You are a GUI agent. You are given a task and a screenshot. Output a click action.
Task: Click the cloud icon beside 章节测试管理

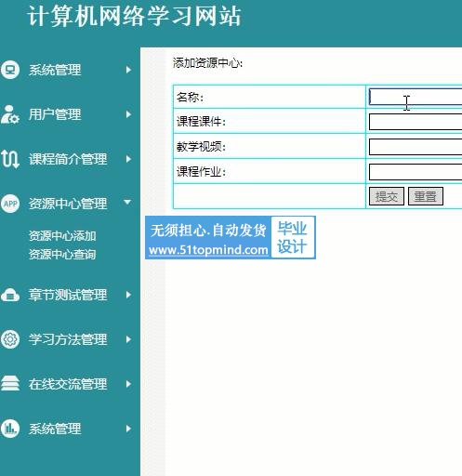pyautogui.click(x=10, y=295)
